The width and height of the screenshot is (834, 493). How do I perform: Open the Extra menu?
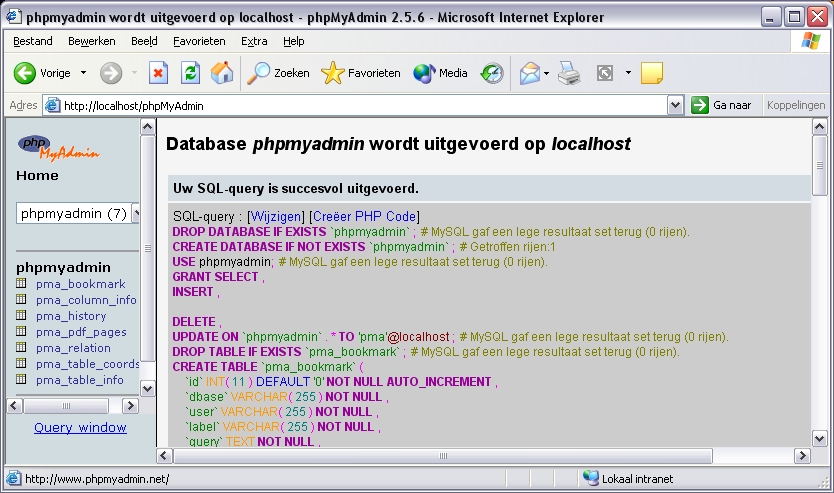point(254,41)
